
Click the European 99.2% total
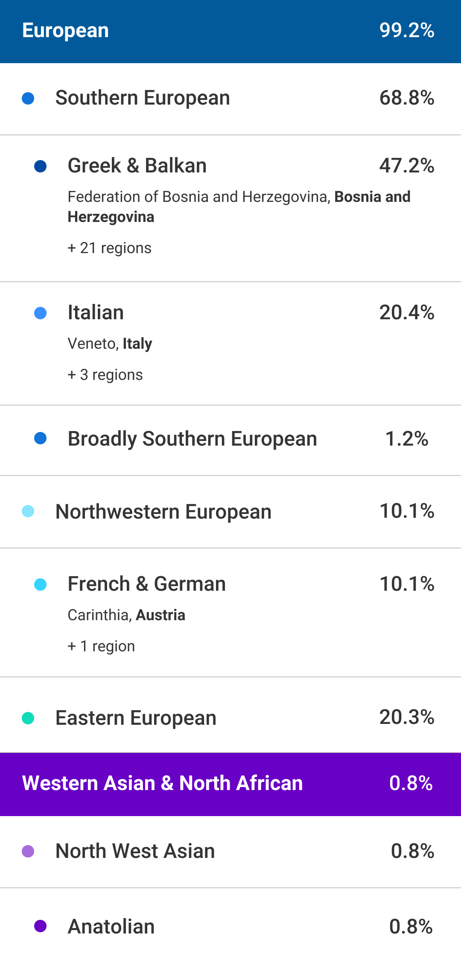pyautogui.click(x=407, y=31)
